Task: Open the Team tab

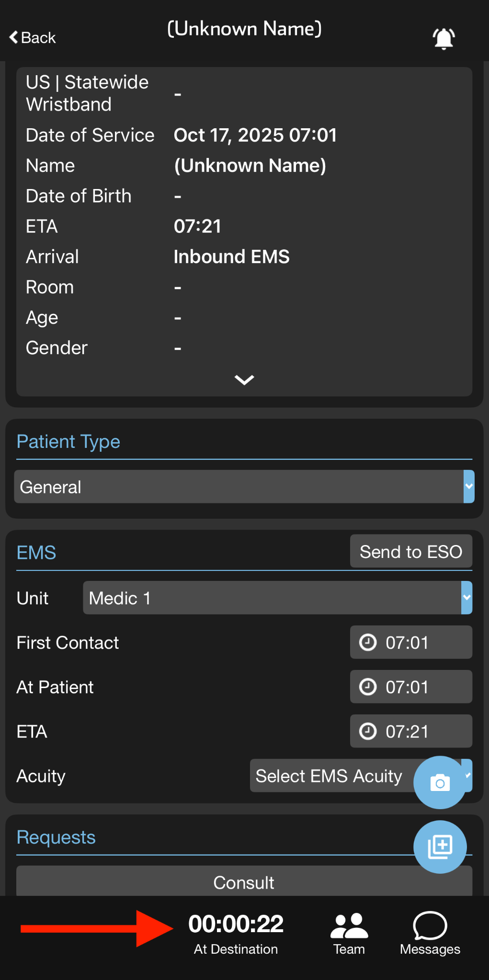Action: [349, 933]
